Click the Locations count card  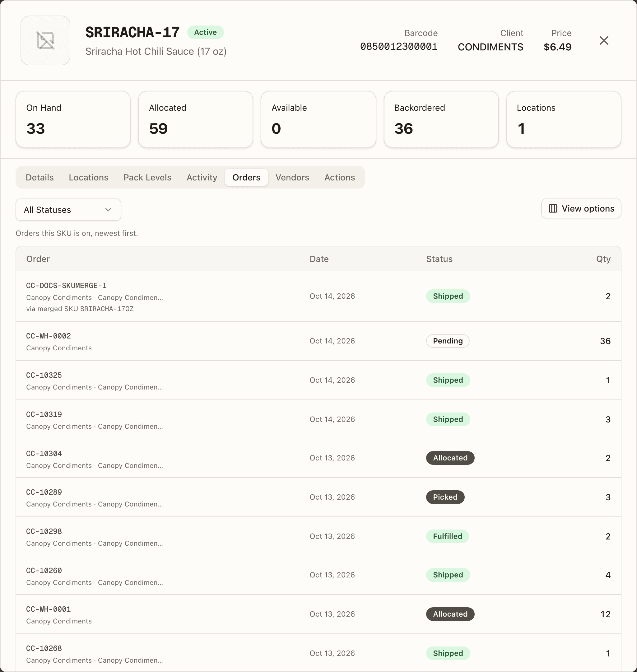(564, 119)
